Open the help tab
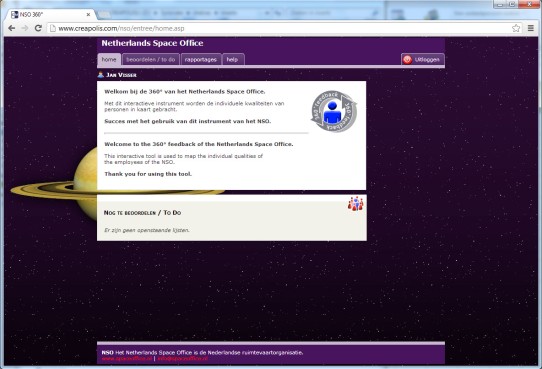This screenshot has width=542, height=369. [233, 59]
